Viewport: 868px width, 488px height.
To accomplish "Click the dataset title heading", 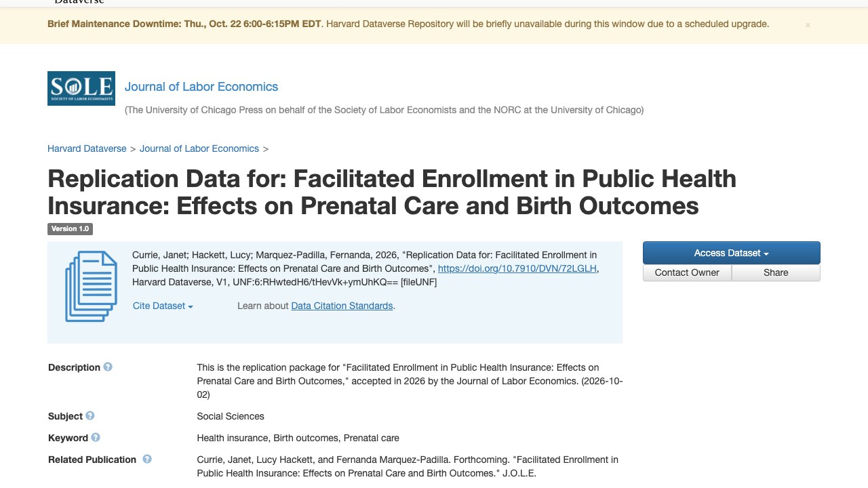I will coord(392,192).
